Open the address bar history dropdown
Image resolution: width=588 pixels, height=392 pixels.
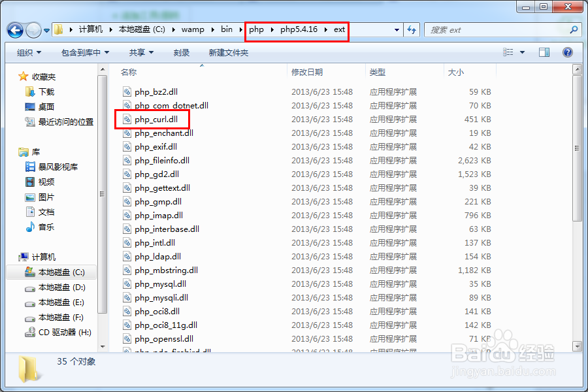pyautogui.click(x=397, y=29)
